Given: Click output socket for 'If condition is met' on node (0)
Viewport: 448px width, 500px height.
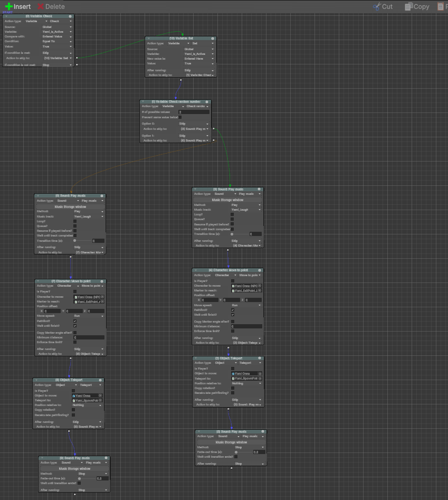Looking at the screenshot, I should [x=77, y=58].
